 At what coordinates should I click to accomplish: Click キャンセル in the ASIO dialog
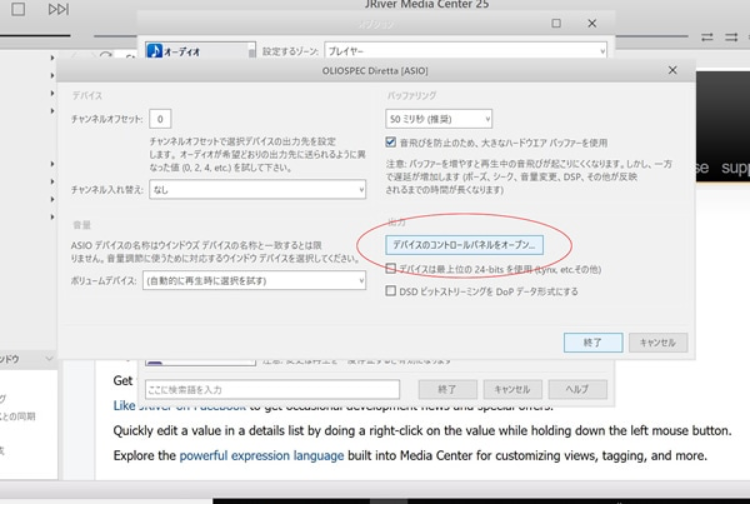coord(658,342)
